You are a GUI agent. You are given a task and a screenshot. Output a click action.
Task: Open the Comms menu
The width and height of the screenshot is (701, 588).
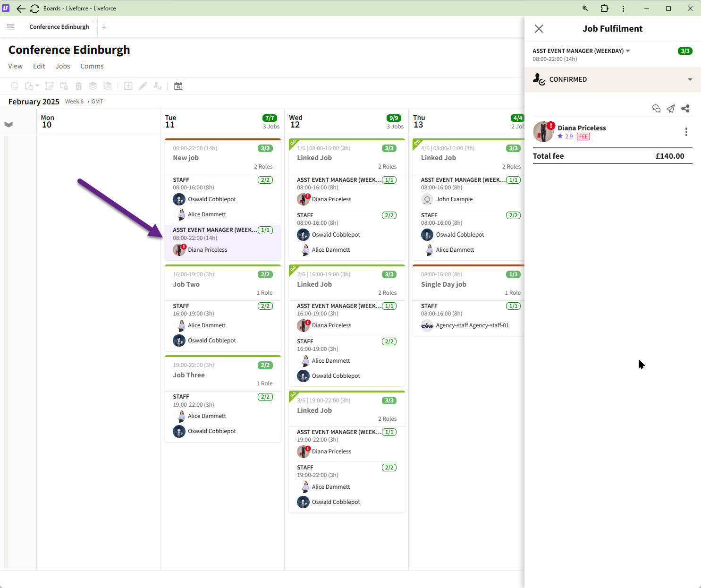pos(92,66)
